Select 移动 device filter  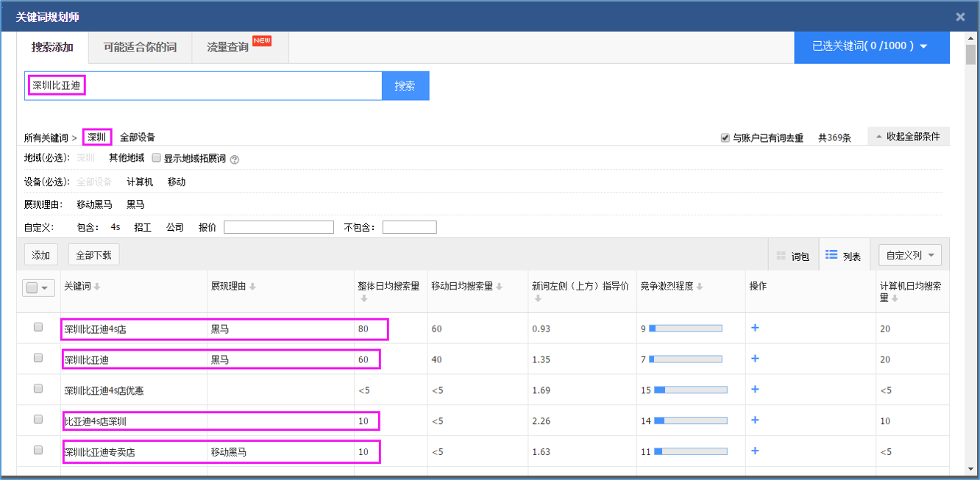[x=177, y=182]
